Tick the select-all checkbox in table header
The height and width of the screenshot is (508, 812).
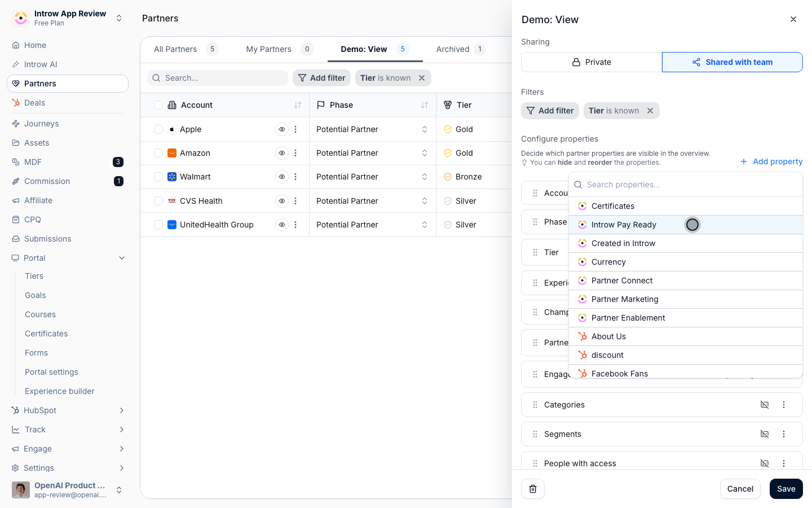click(158, 105)
